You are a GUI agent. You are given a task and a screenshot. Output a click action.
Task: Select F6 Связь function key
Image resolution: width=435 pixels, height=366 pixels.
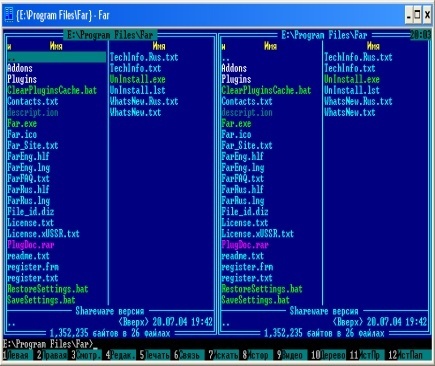[x=189, y=355]
